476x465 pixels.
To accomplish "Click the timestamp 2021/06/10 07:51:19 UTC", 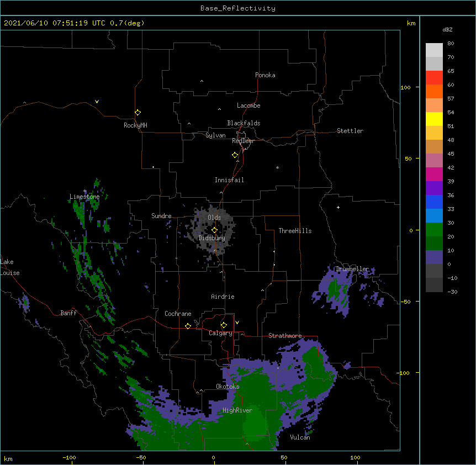I will (x=55, y=23).
